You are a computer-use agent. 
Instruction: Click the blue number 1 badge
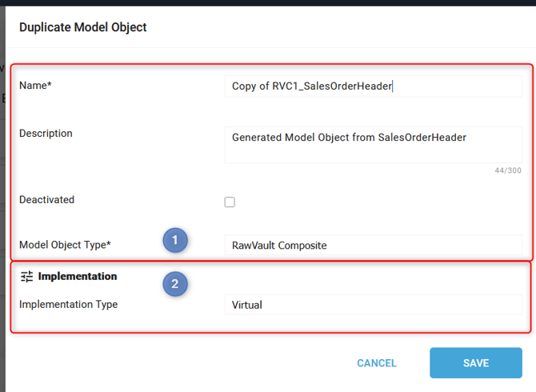pos(174,239)
